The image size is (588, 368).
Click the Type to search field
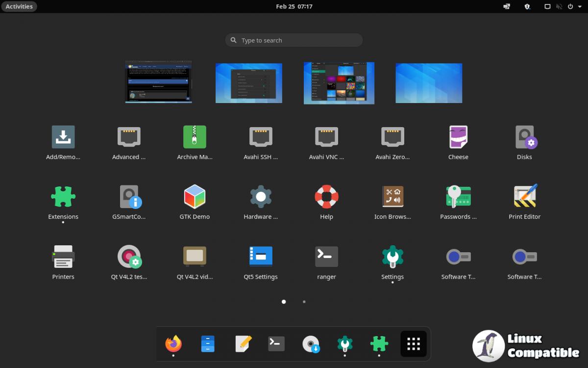pyautogui.click(x=294, y=40)
